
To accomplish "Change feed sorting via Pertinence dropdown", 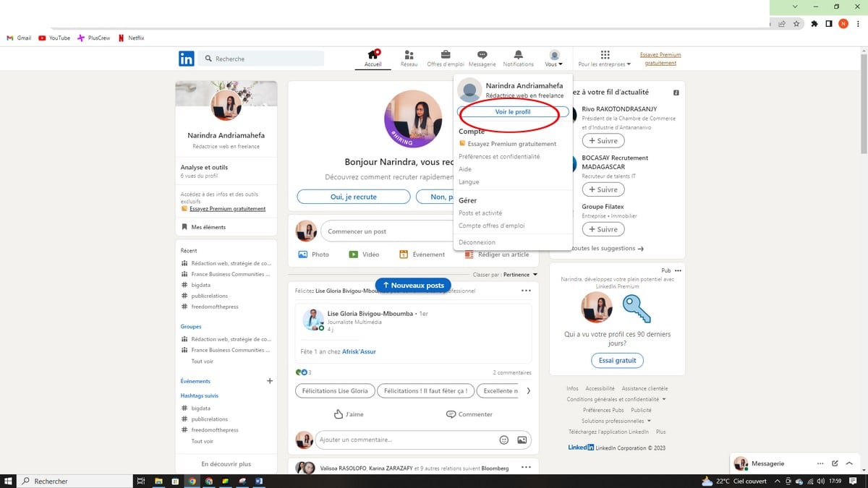I will coord(521,275).
